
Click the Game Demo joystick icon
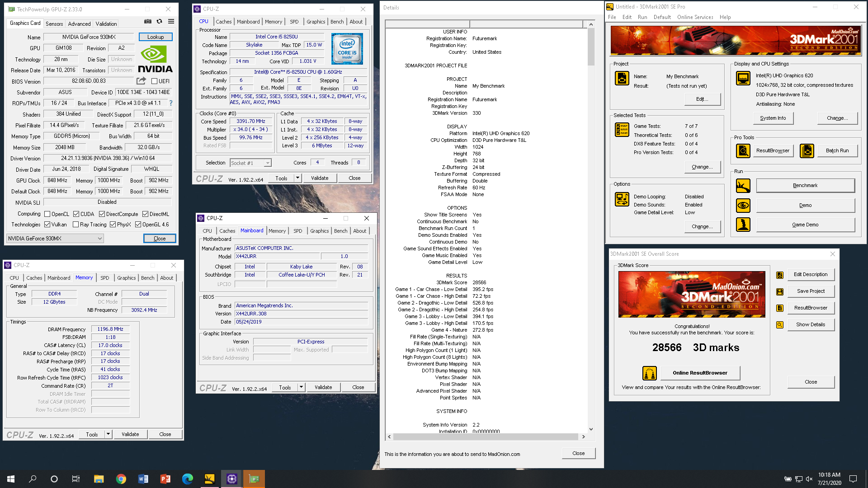[743, 225]
